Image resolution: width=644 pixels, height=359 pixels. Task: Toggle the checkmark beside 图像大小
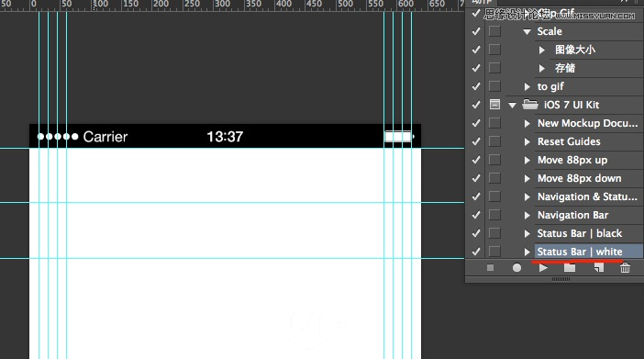point(476,50)
